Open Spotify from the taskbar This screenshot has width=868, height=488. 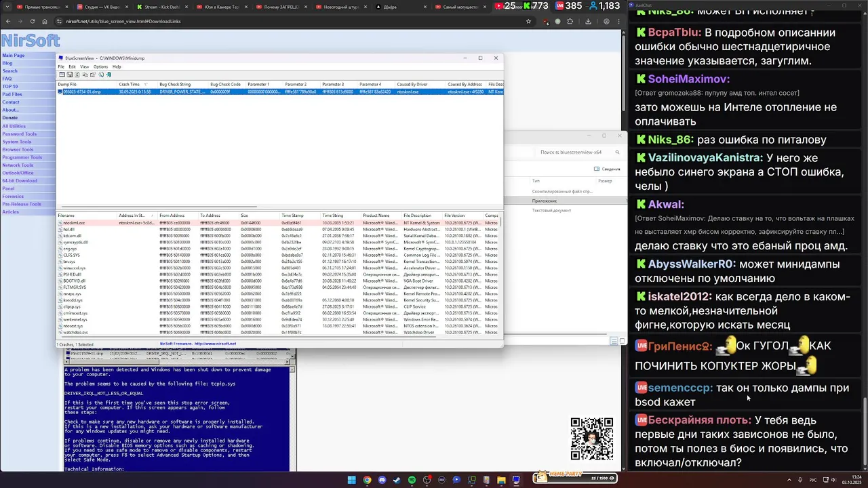pyautogui.click(x=412, y=480)
